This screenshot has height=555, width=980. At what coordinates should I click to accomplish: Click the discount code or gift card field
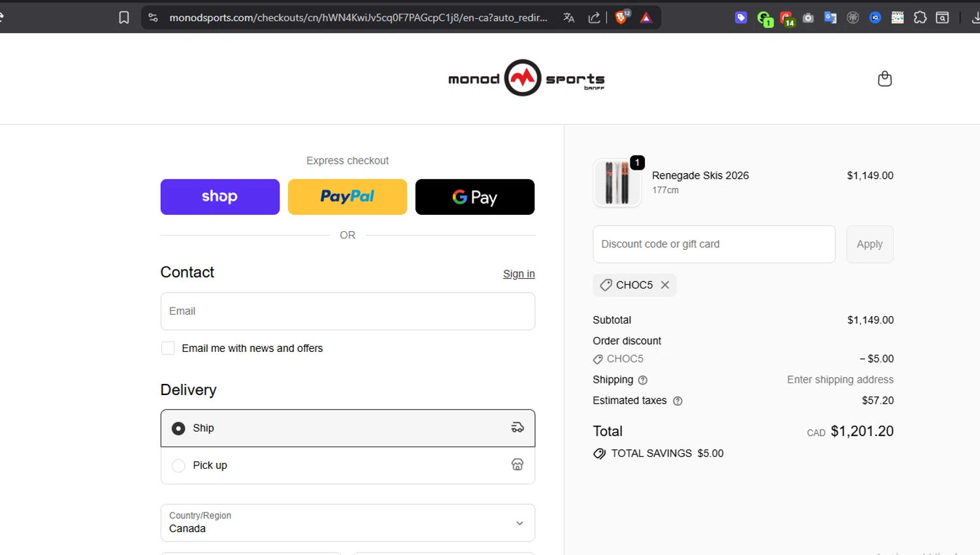(714, 244)
